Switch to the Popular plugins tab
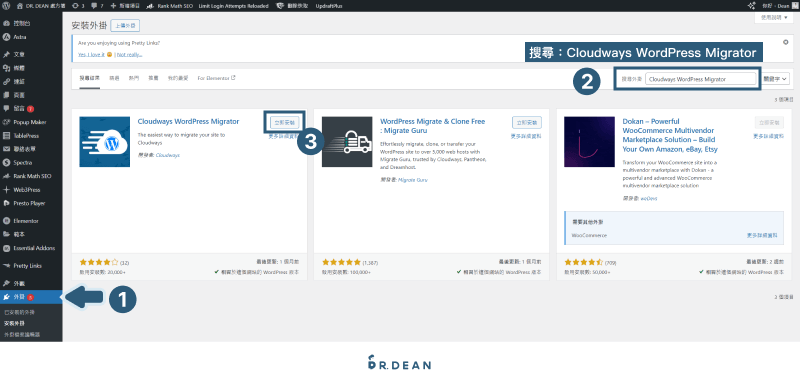Screen dimensions: 800x385 click(134, 79)
